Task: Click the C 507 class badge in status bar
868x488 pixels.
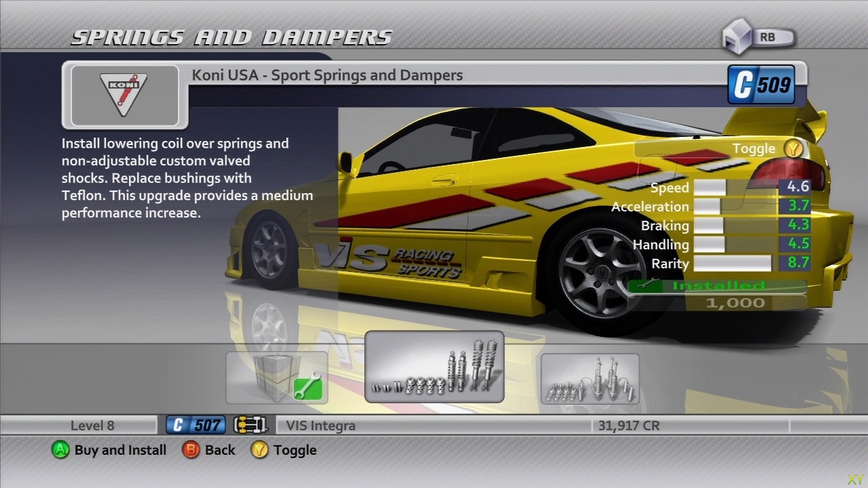Action: coord(196,426)
